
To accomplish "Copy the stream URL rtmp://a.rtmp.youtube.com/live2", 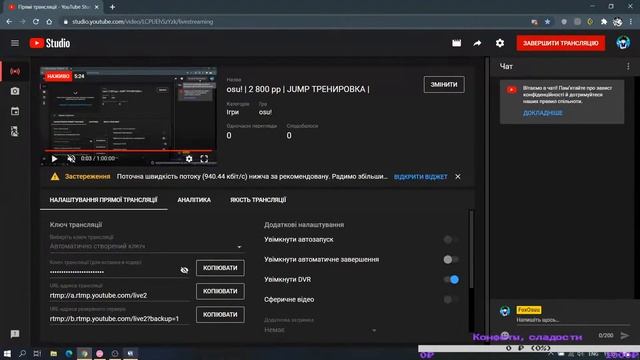I will (x=220, y=291).
